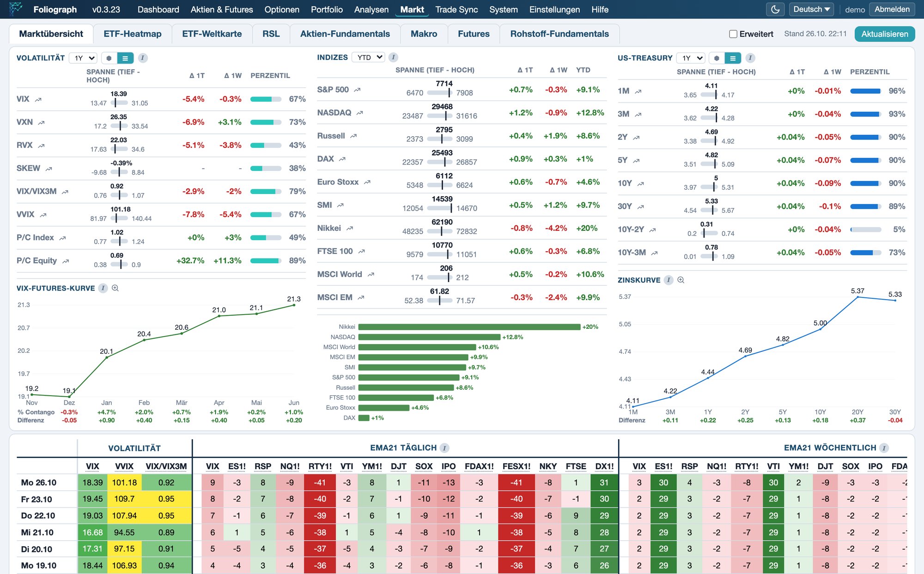Screen dimensions: 924x574
Task: Show info for EMA21 Täglich
Action: point(444,448)
